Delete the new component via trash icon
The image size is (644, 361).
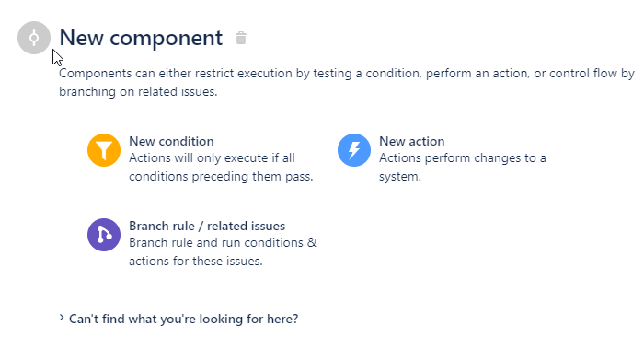[241, 39]
